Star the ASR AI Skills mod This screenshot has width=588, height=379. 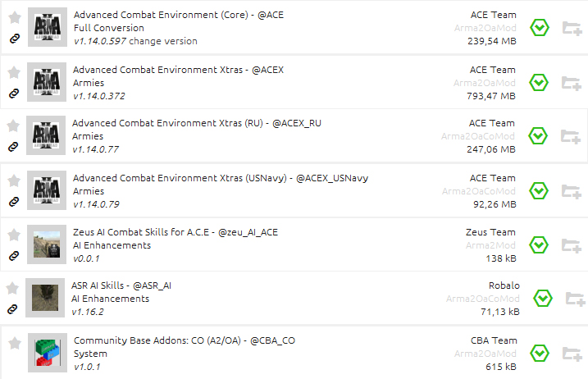pyautogui.click(x=13, y=288)
